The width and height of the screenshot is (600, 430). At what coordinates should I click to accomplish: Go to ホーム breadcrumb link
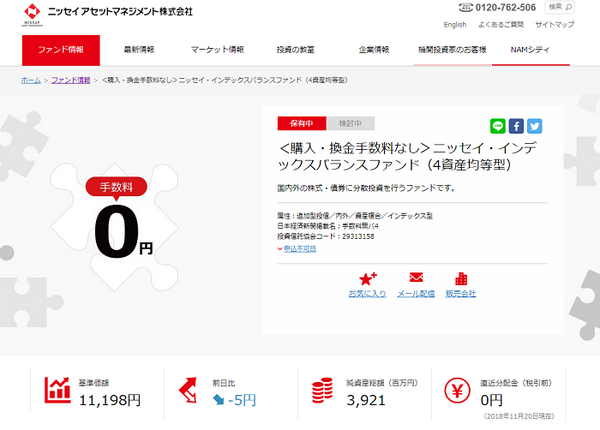(x=31, y=80)
